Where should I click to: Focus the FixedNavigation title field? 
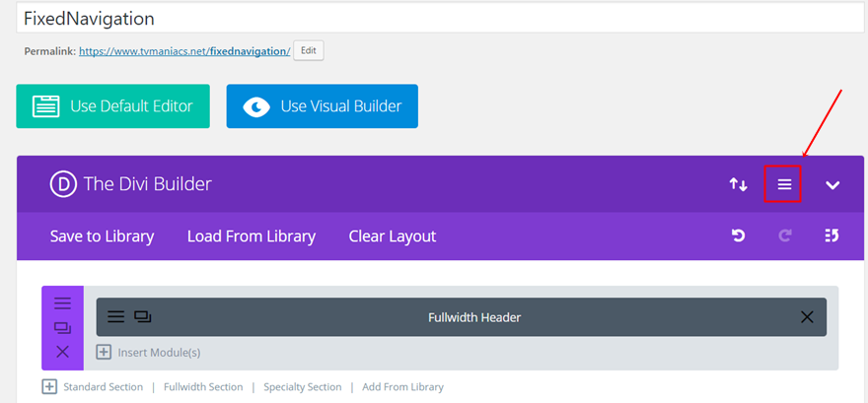pos(442,19)
